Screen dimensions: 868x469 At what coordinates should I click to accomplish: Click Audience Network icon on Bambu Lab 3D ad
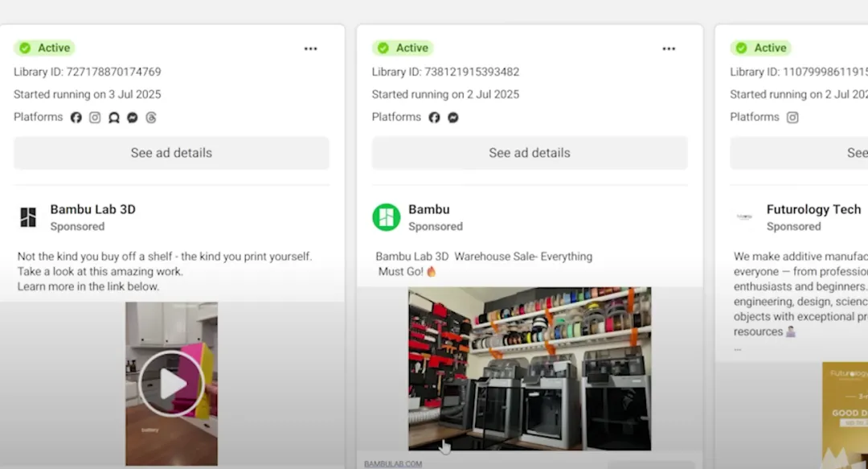[114, 117]
